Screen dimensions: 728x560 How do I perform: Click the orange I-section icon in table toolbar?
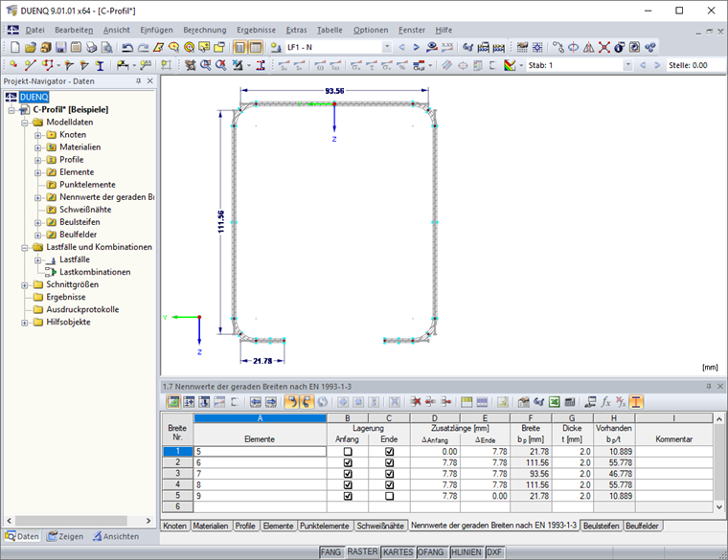pyautogui.click(x=636, y=402)
